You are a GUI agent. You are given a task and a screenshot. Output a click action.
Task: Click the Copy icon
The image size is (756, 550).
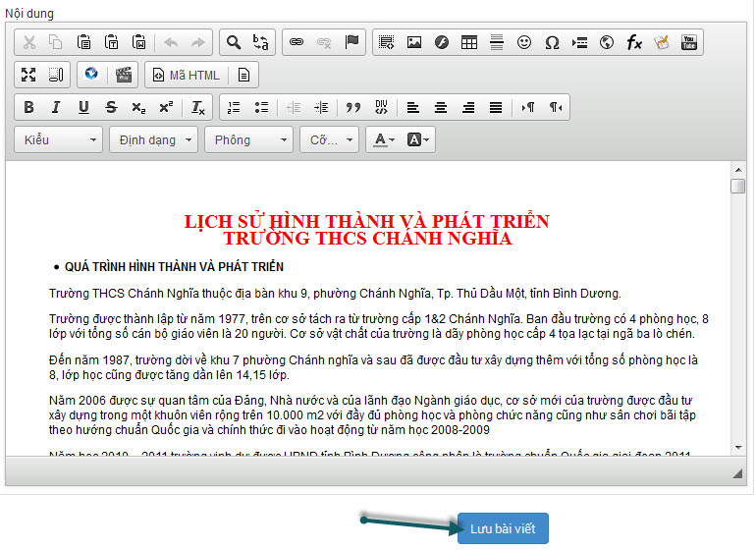click(x=56, y=42)
